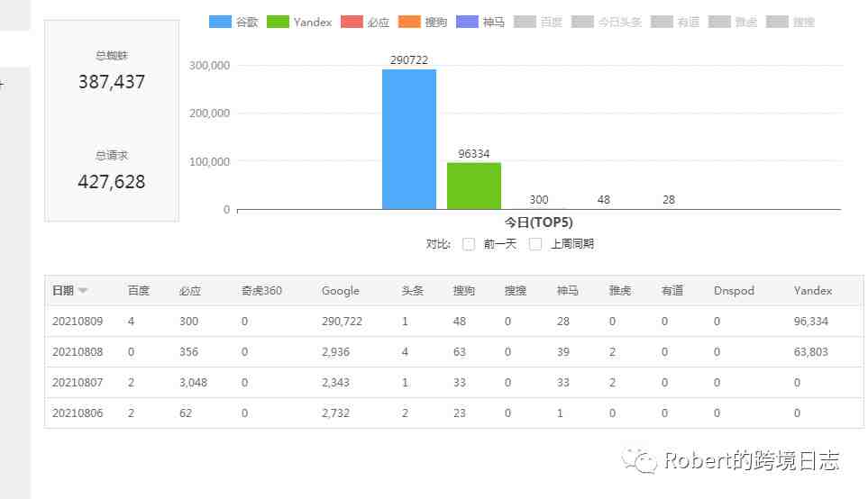Click the 2,732 Google cell
The width and height of the screenshot is (868, 499).
(335, 413)
